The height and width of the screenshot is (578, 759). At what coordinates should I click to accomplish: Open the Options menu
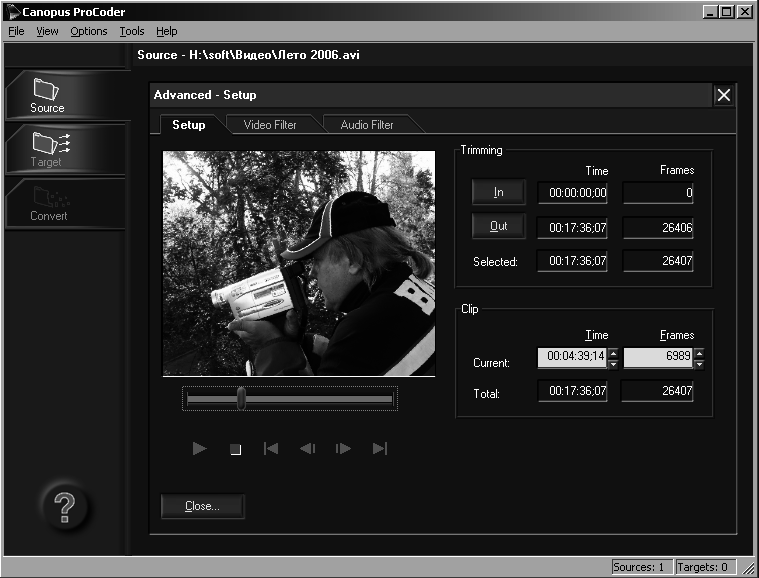pos(89,31)
